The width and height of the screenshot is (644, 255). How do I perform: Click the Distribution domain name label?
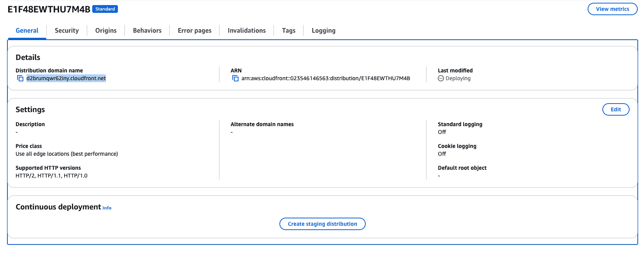49,70
